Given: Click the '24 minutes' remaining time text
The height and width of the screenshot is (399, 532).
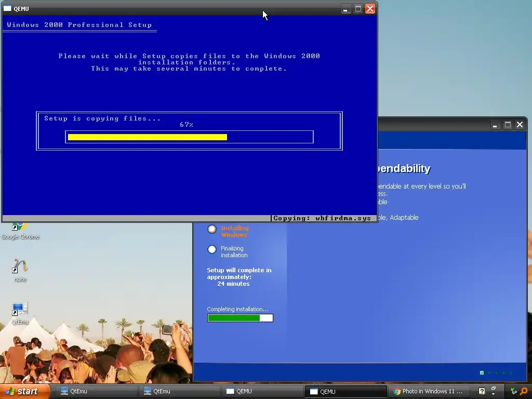Looking at the screenshot, I should pos(233,284).
